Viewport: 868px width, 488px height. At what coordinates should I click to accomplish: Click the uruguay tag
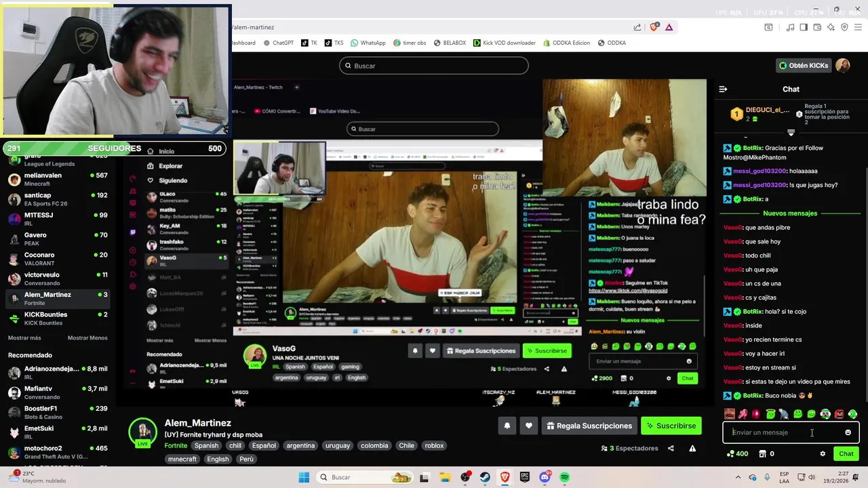(337, 445)
